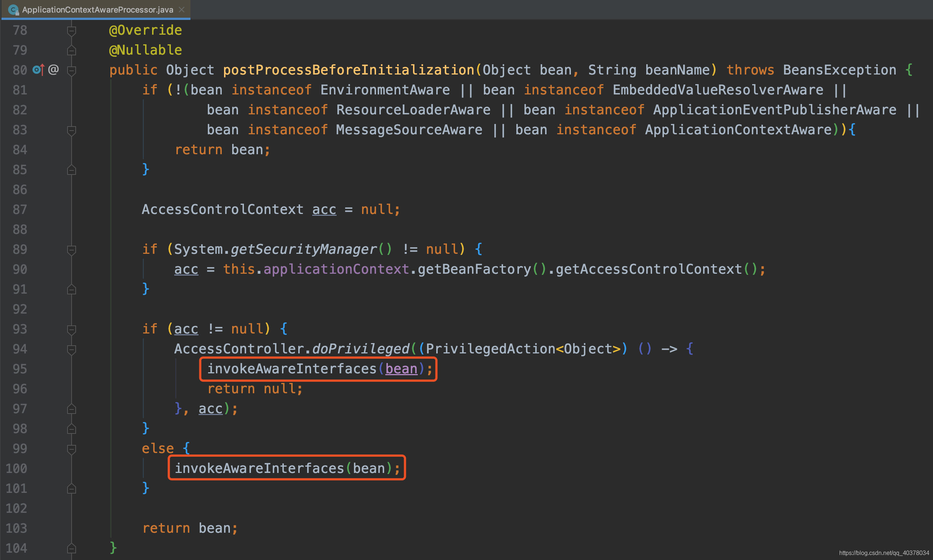Toggle the fold end marker at line 97

tap(71, 409)
